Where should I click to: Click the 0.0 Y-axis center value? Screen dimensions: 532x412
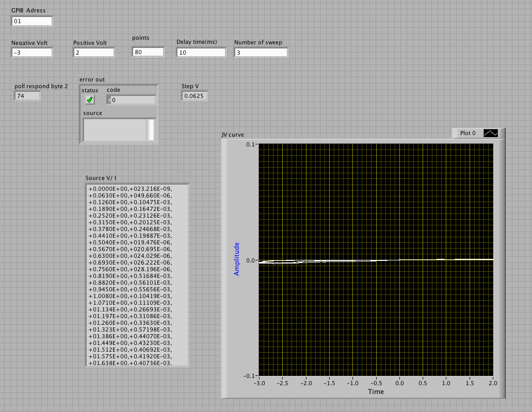[250, 260]
